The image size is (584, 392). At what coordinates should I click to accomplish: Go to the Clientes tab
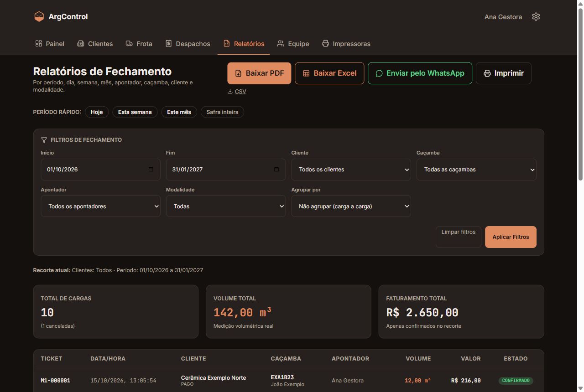click(x=95, y=44)
